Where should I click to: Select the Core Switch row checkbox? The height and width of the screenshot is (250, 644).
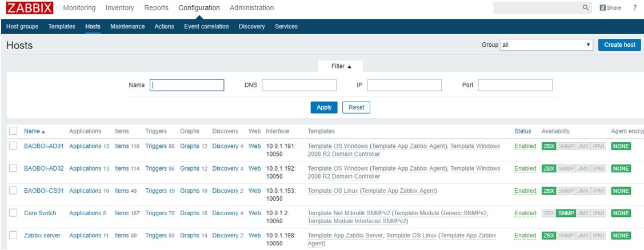13,213
